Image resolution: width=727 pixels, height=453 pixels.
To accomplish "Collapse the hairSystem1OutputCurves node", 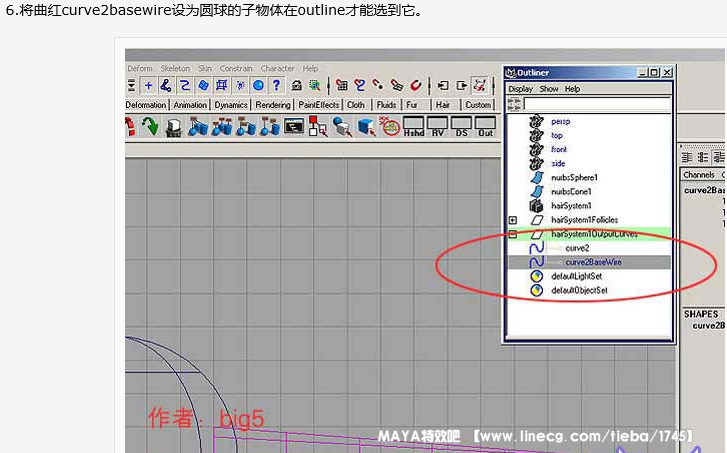I will point(513,234).
